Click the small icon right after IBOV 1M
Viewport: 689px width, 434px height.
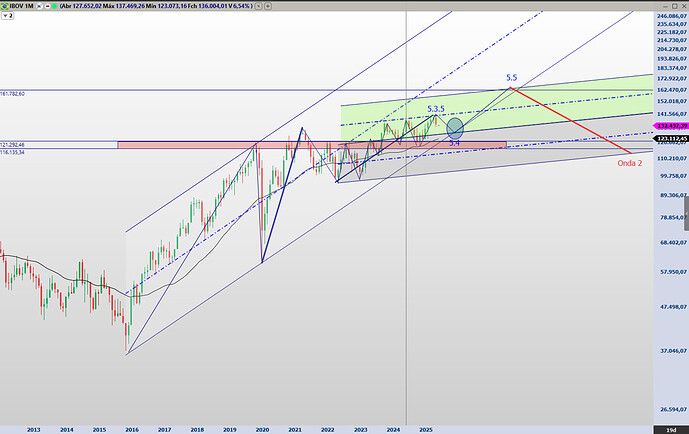tap(38, 5)
